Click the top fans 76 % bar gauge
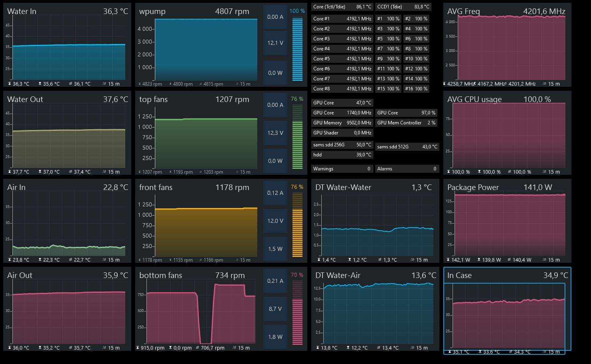This screenshot has height=364, width=591. point(297,137)
